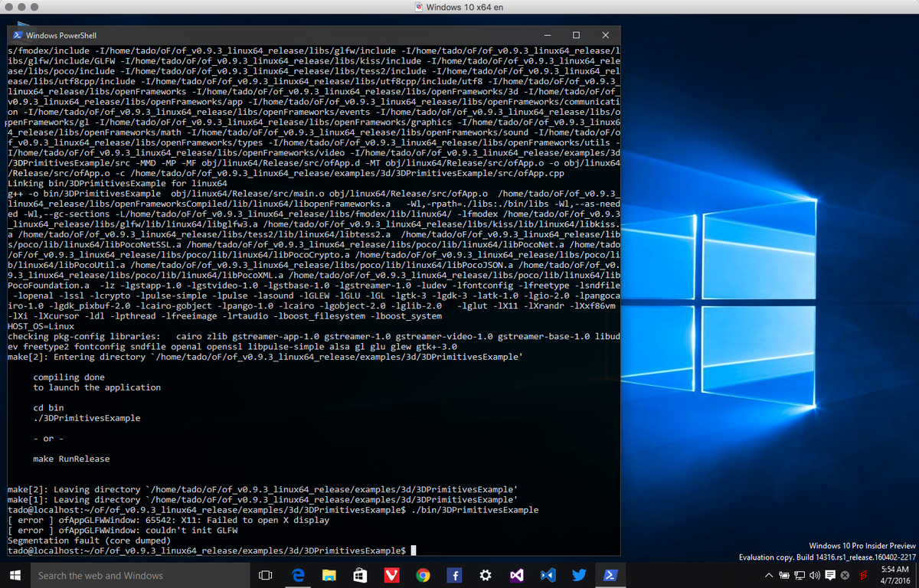Click the Search the web and Windows box

click(x=140, y=575)
